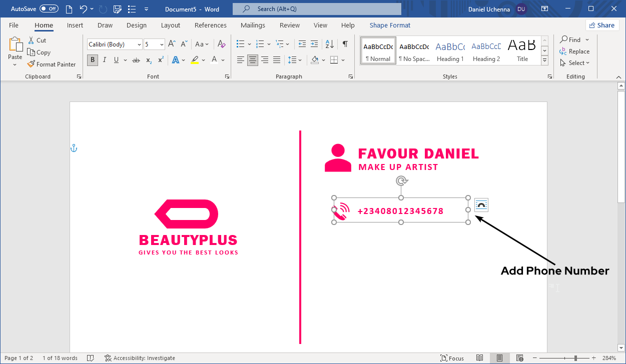Click the Clear All Formatting icon
Screen dimensions: 626x364
tap(222, 44)
